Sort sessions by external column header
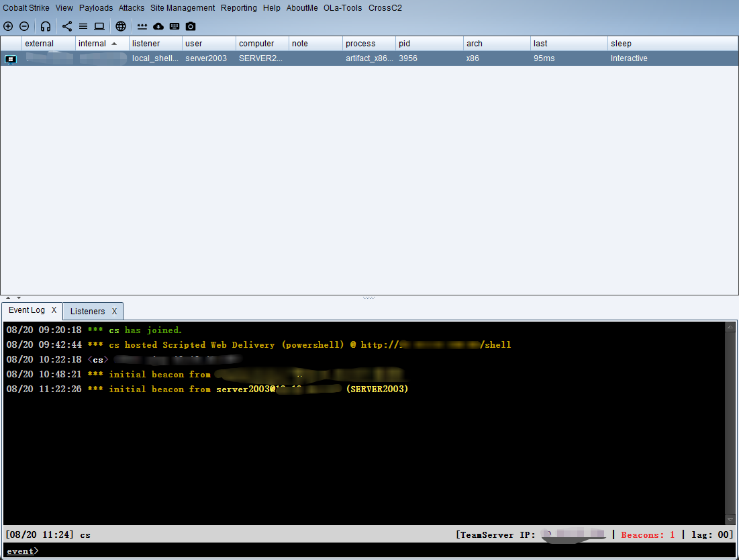 [48, 44]
